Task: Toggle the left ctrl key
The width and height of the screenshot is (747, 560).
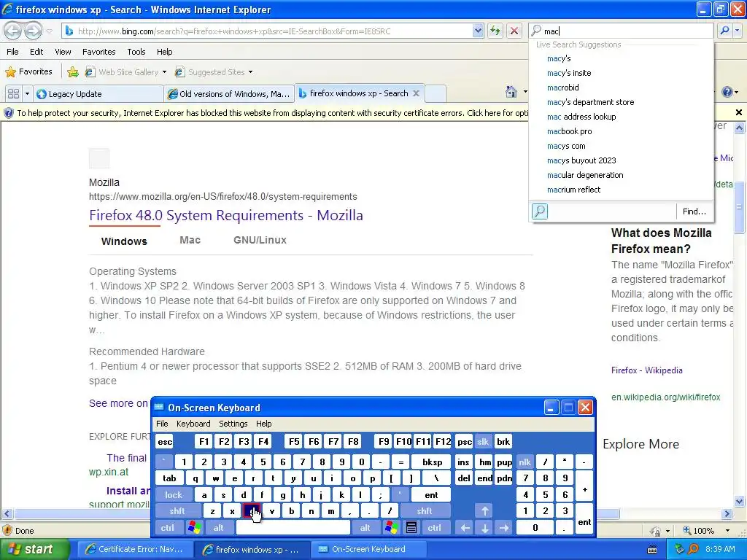Action: pos(168,528)
